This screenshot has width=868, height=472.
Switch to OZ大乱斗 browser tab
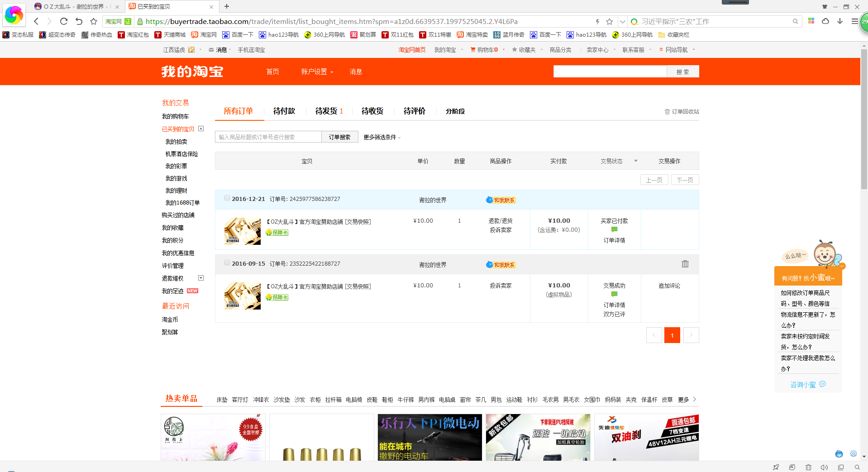[77, 6]
